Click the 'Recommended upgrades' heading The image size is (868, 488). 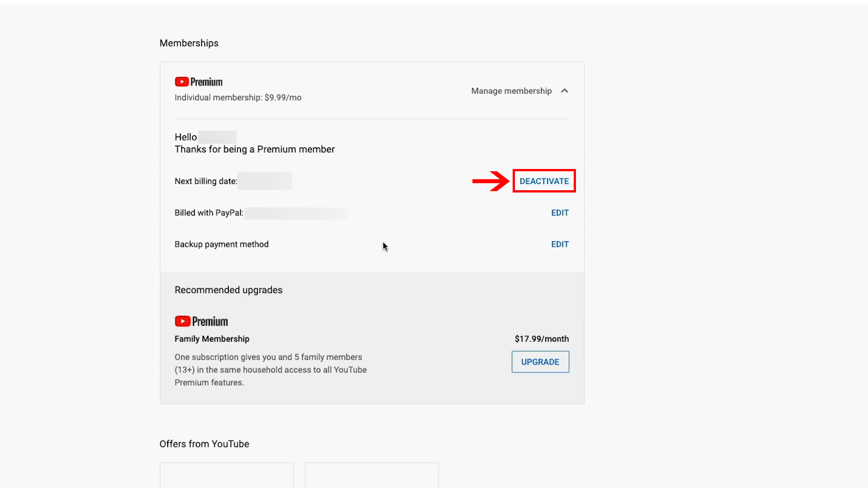(x=228, y=290)
